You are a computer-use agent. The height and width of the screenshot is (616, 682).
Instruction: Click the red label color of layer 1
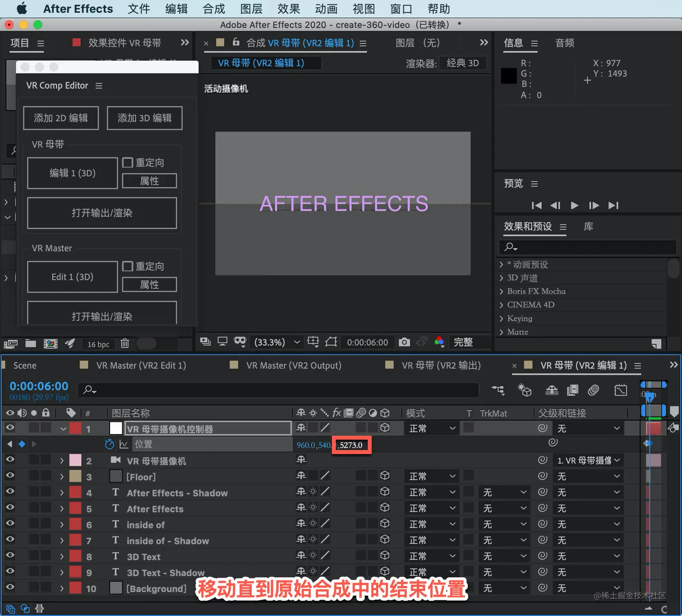75,428
